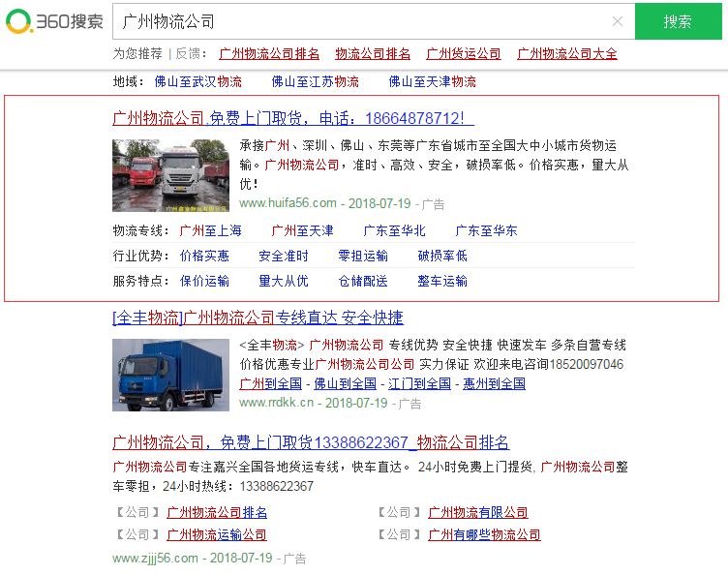Screen dimensions: 728x575
Task: Open the 全丰物流 result title
Action: click(258, 318)
